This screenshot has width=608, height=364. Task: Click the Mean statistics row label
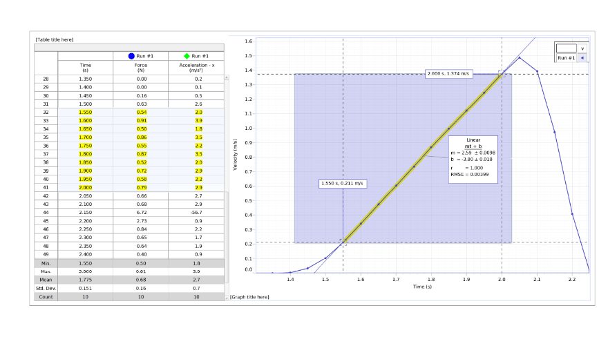(46, 280)
